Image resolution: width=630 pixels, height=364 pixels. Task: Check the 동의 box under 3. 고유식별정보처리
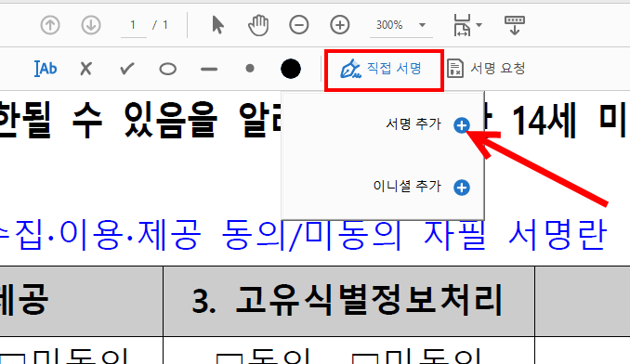coord(230,358)
